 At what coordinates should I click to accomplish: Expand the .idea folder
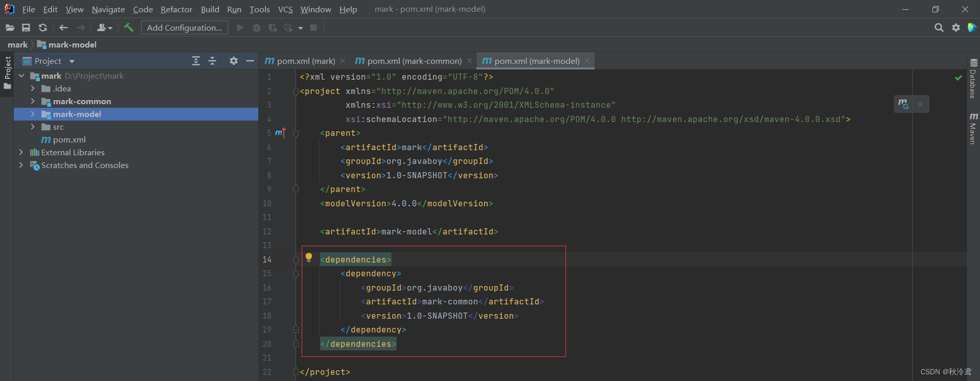33,88
